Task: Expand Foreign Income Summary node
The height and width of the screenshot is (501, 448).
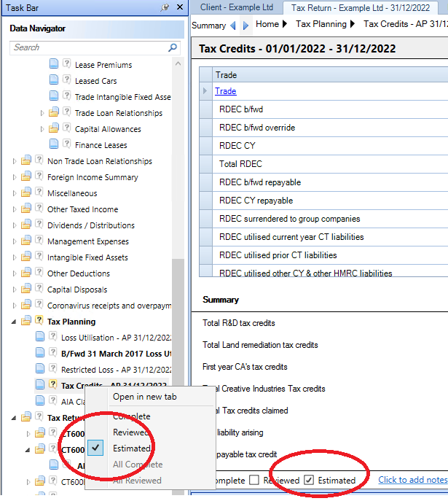Action: click(x=15, y=177)
